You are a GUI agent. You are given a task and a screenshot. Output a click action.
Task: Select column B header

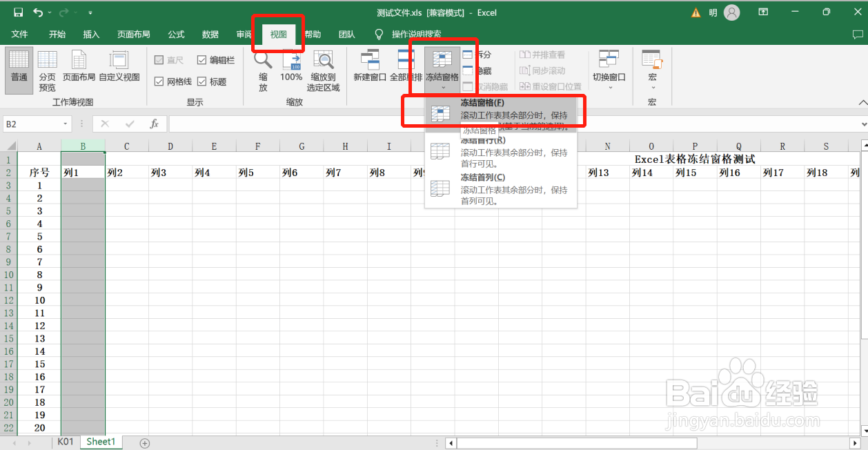pos(83,146)
